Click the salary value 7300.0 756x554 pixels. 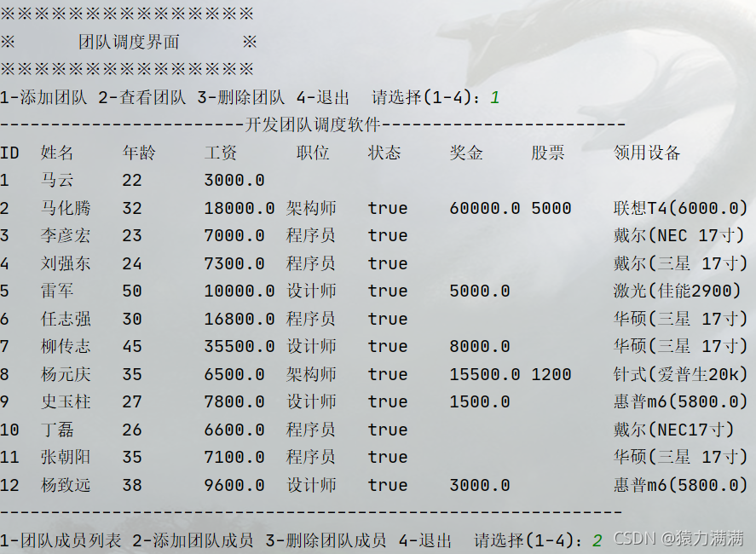coord(234,263)
